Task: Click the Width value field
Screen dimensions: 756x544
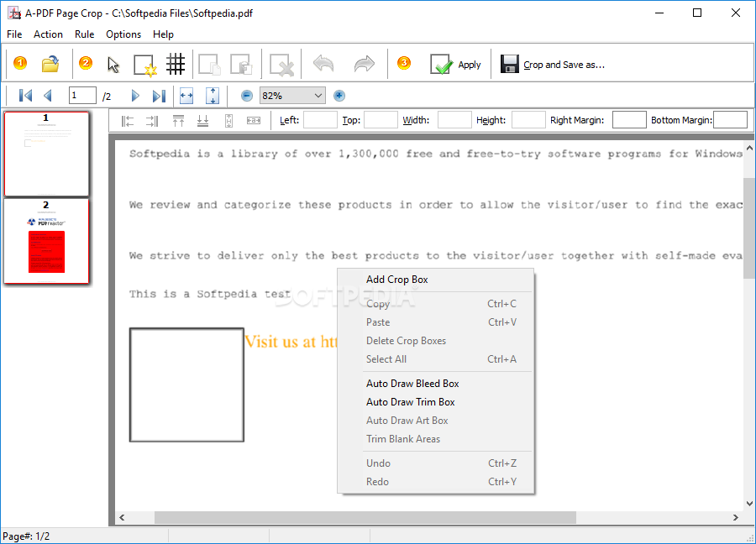Action: pyautogui.click(x=454, y=119)
